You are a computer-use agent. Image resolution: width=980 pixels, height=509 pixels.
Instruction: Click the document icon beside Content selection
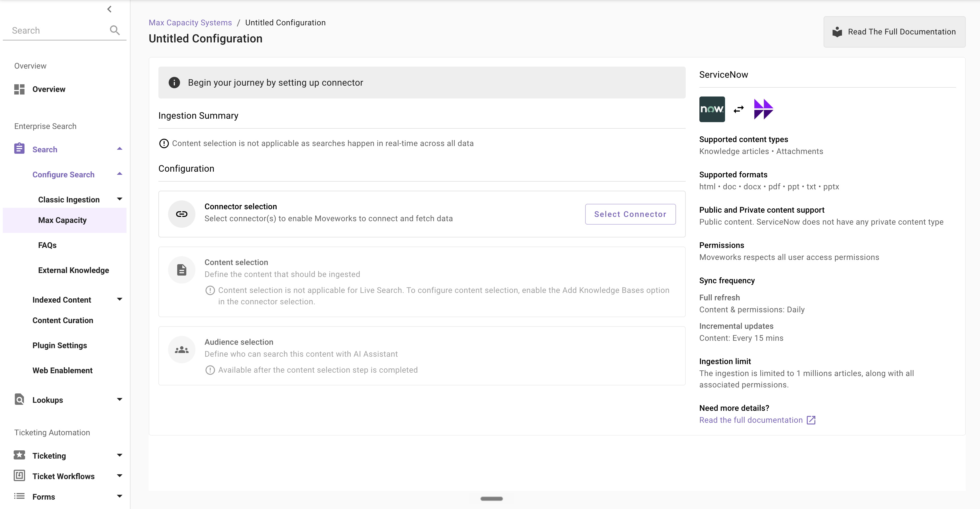tap(182, 270)
